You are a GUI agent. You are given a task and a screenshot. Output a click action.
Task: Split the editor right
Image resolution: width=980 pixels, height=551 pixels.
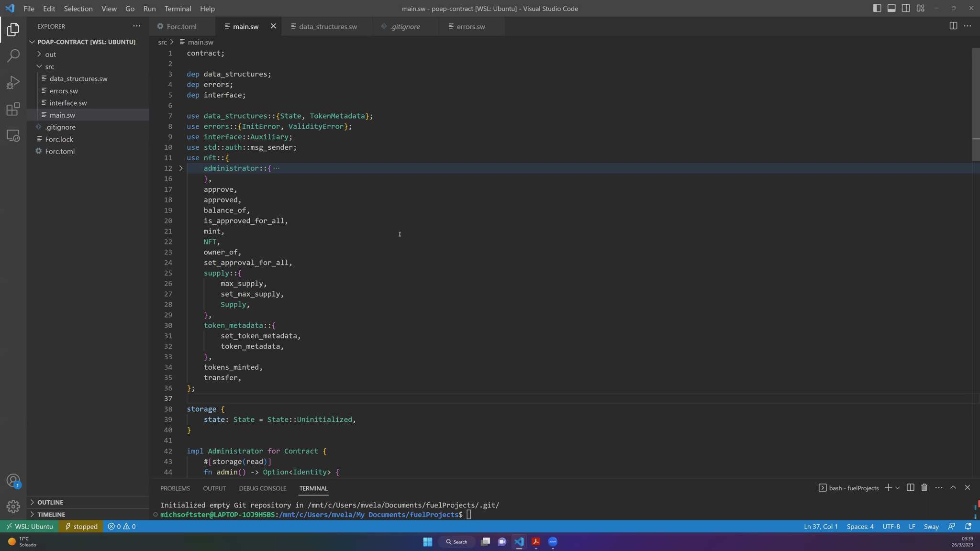(x=953, y=26)
